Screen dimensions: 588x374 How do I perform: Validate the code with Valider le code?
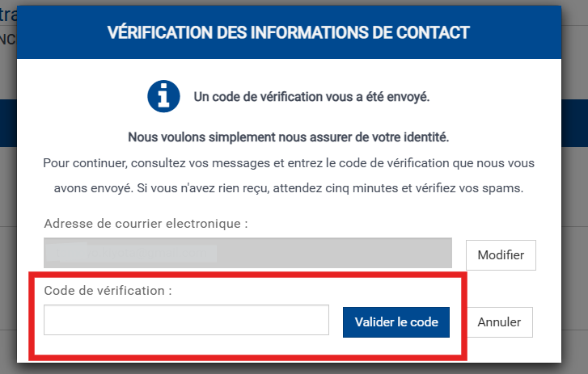tap(396, 322)
